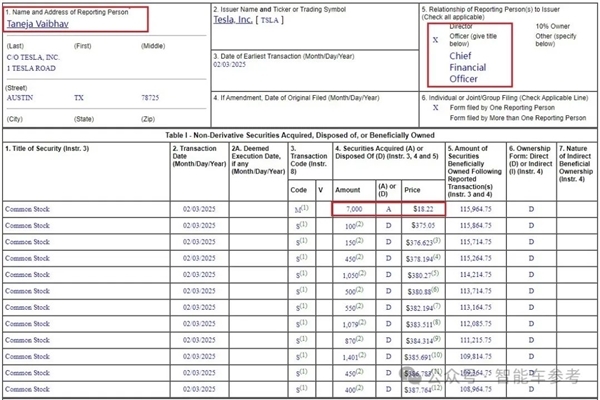This screenshot has height=400, width=600.
Task: Click the 7,000 acquired amount cell
Action: tap(354, 209)
